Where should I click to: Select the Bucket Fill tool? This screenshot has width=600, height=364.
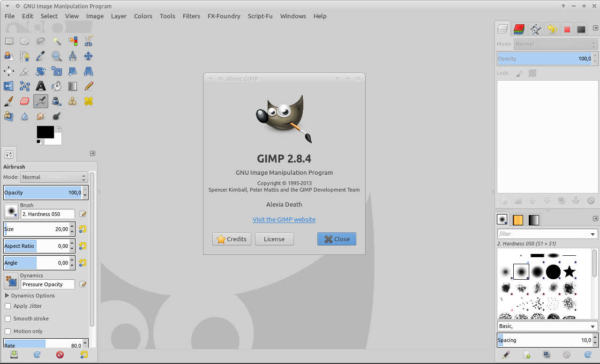pyautogui.click(x=57, y=86)
